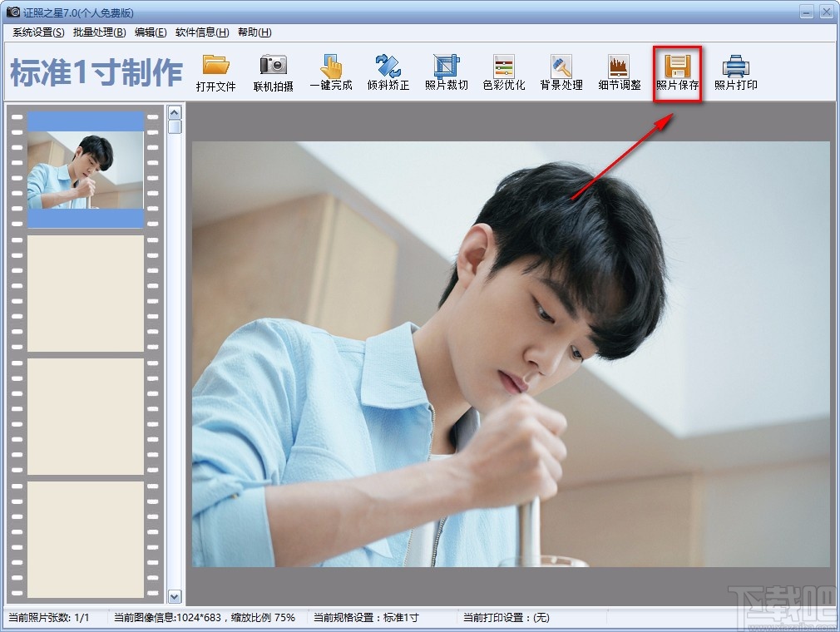Click filmstrip scrollbar up arrow
The image size is (840, 632).
point(175,112)
